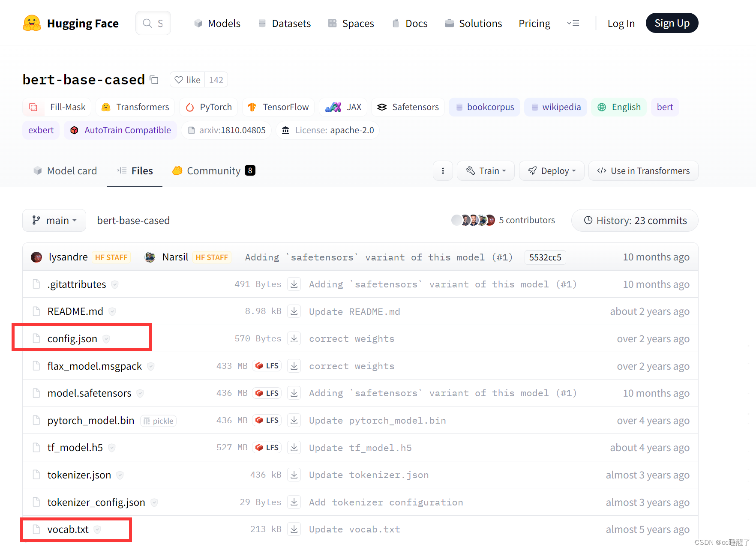Image resolution: width=756 pixels, height=550 pixels.
Task: Click the AutoTrain Compatible tag
Action: coord(120,130)
